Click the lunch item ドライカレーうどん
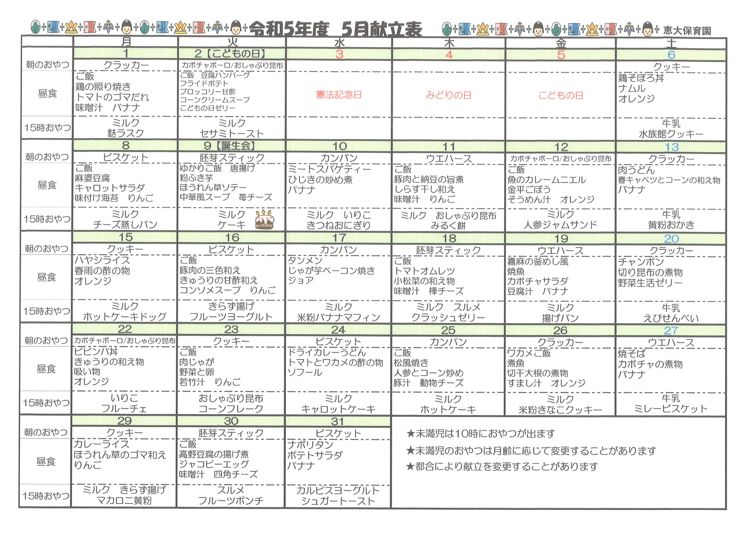The width and height of the screenshot is (756, 535). 327,352
